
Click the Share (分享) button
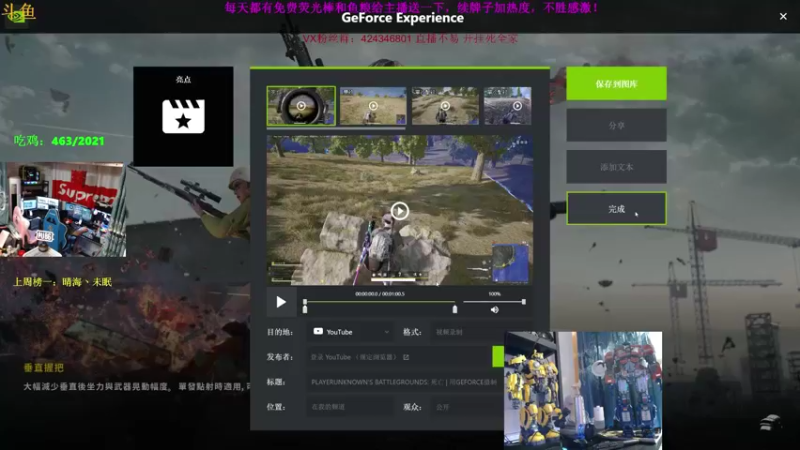point(616,125)
